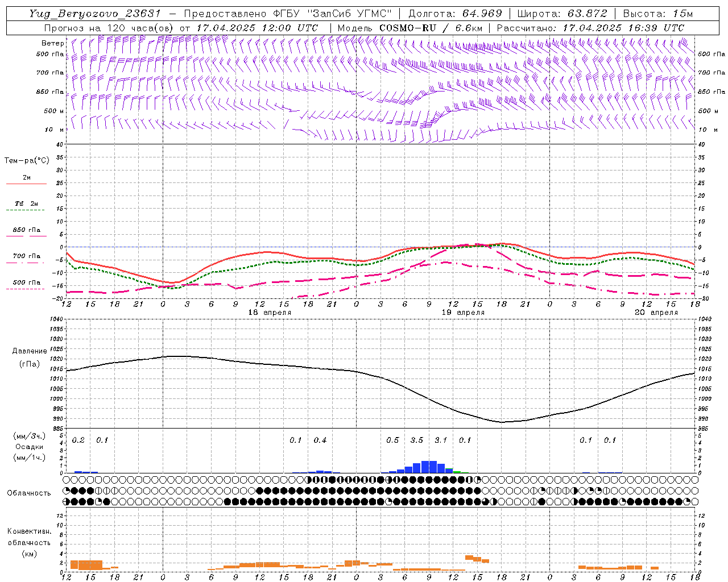The image size is (728, 582).
Task: Select the Давление pressure panel label
Action: [x=30, y=351]
